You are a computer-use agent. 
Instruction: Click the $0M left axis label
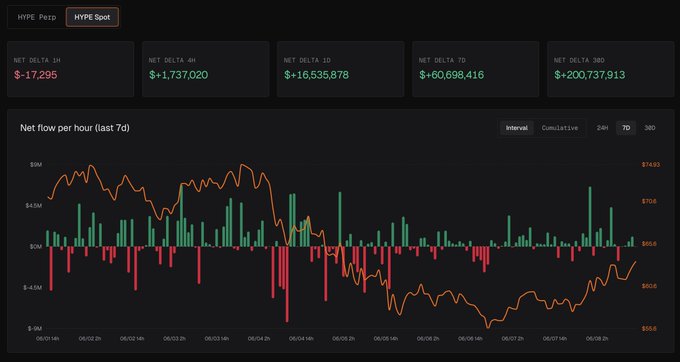(35, 246)
